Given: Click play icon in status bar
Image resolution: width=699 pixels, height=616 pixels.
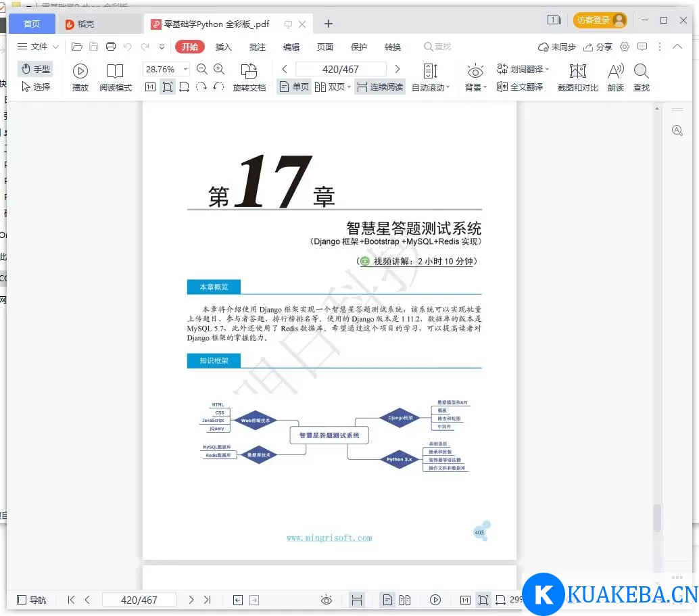Looking at the screenshot, I should tap(435, 600).
